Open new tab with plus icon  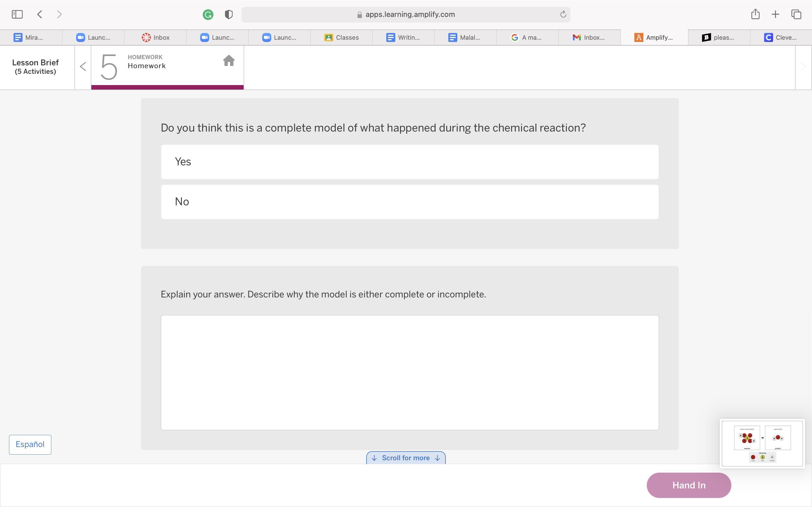click(x=775, y=14)
